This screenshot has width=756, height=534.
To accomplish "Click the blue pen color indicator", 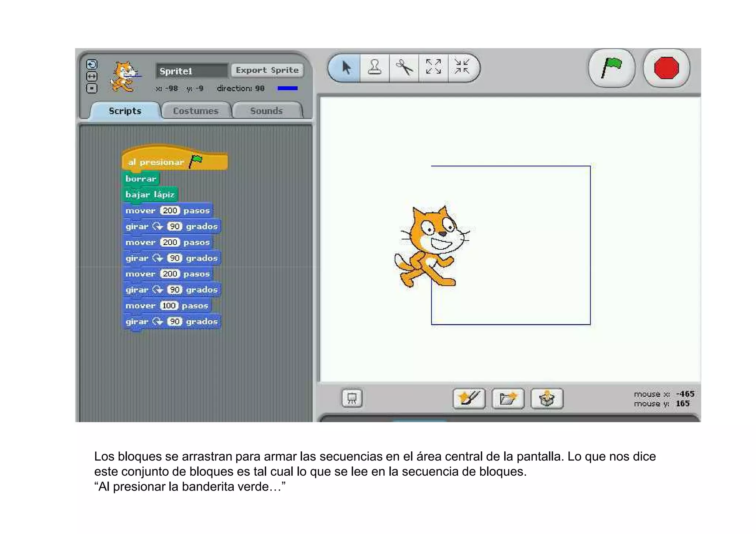I will (288, 88).
